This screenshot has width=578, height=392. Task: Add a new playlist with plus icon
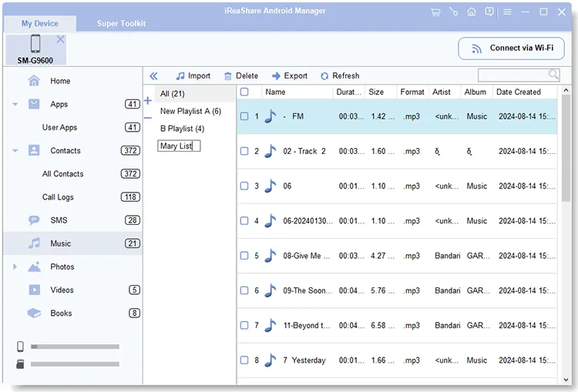(x=148, y=101)
